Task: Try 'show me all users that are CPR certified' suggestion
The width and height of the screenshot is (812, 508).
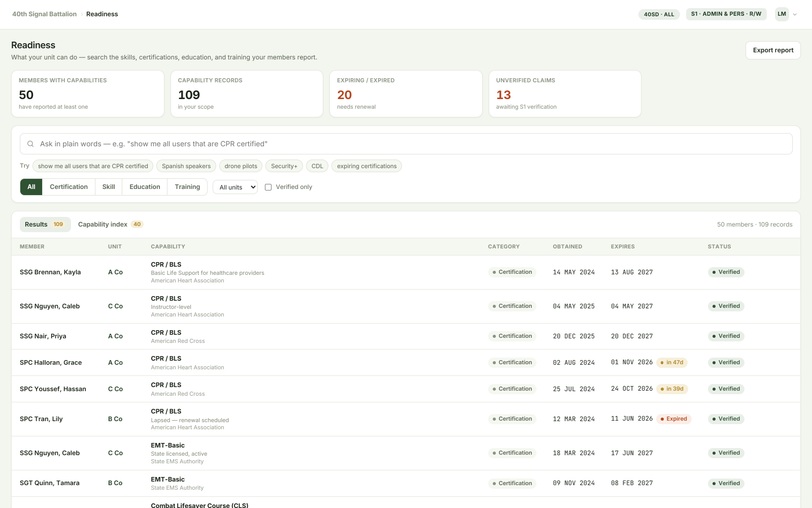Action: click(93, 166)
